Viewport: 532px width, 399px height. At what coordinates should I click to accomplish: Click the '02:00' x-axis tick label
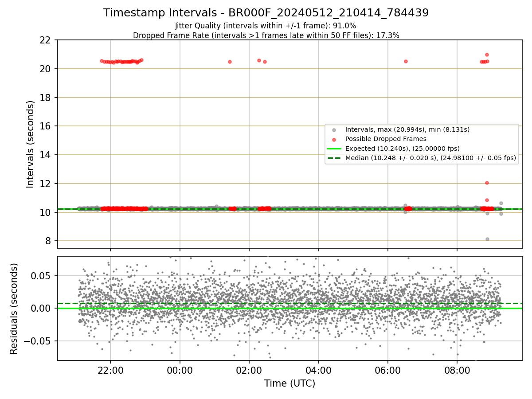pos(249,371)
